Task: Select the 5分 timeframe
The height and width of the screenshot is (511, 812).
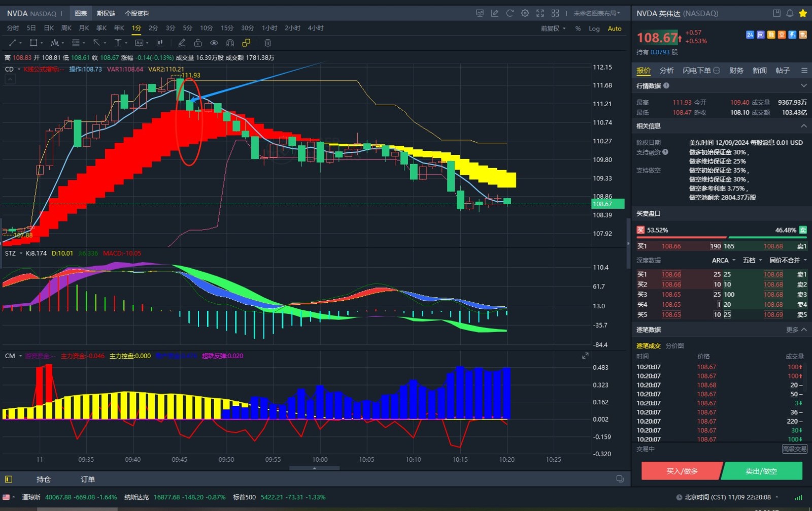Action: point(188,28)
